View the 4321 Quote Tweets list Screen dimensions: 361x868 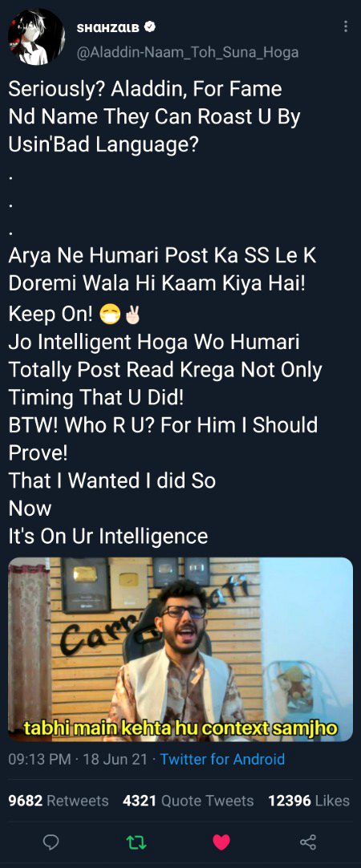tap(189, 801)
